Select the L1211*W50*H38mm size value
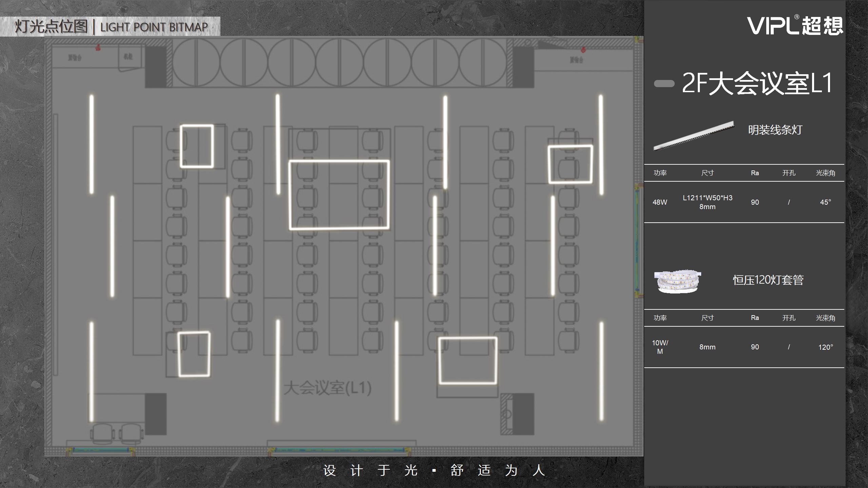This screenshot has width=868, height=488. tap(708, 202)
